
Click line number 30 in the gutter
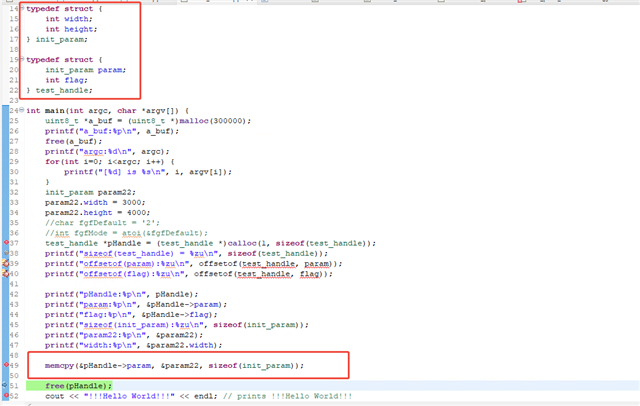[15, 171]
